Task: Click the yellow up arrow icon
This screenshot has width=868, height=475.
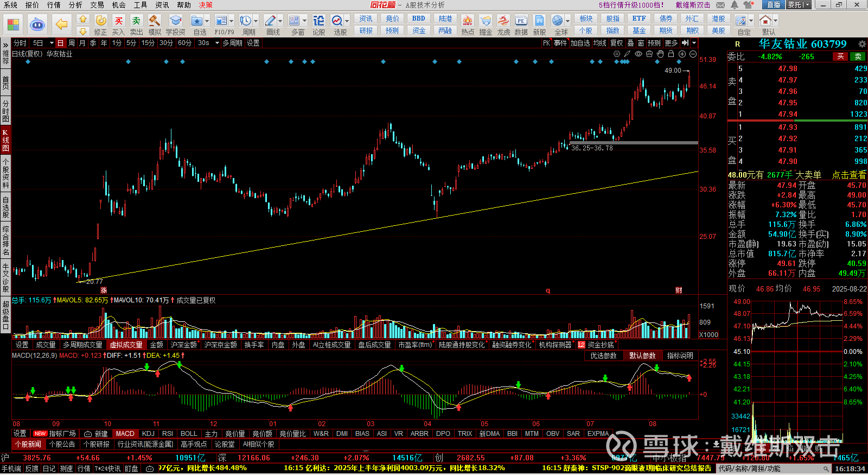Action: (83, 20)
